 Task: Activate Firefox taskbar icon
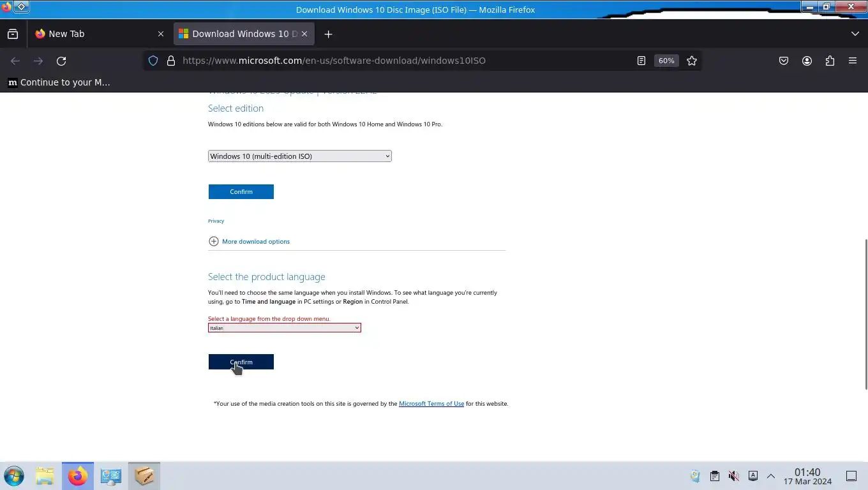click(78, 476)
